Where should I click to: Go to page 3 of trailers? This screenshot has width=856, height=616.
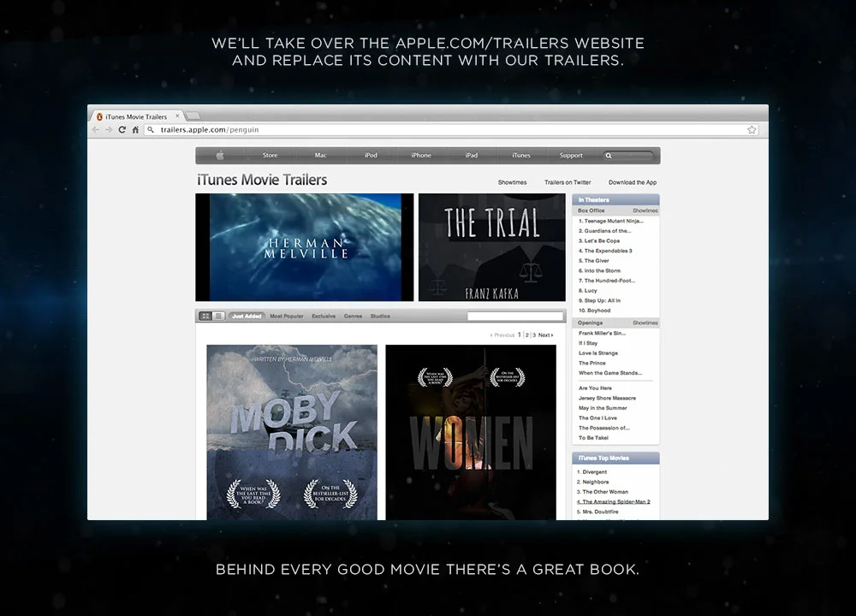(534, 335)
